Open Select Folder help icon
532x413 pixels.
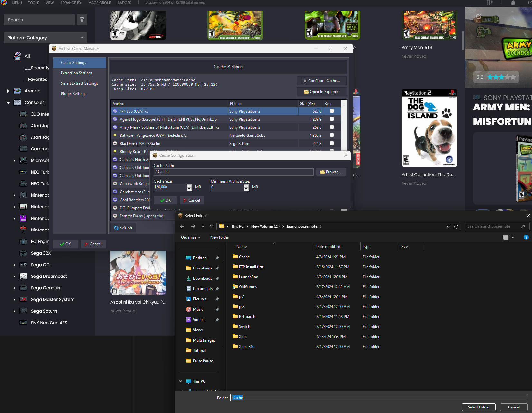(526, 237)
